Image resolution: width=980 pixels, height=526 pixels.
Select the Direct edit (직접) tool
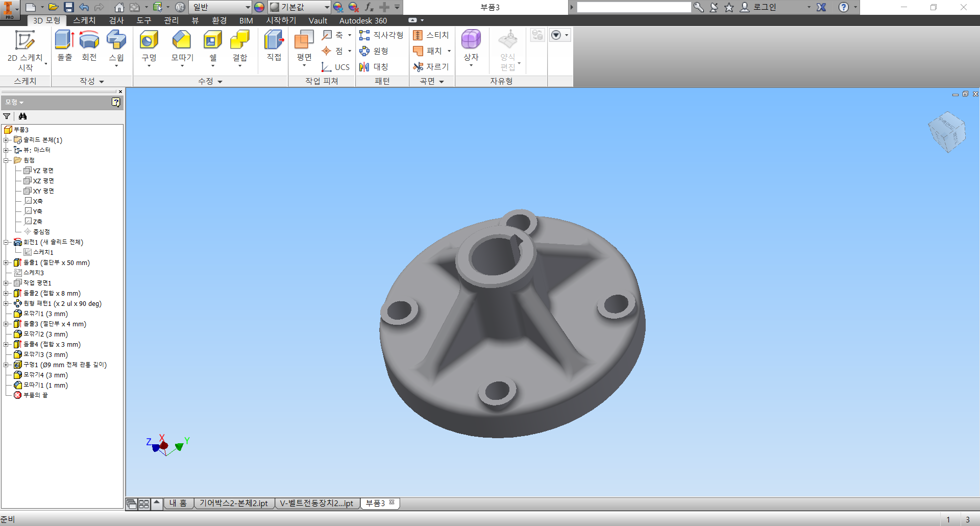coord(274,46)
